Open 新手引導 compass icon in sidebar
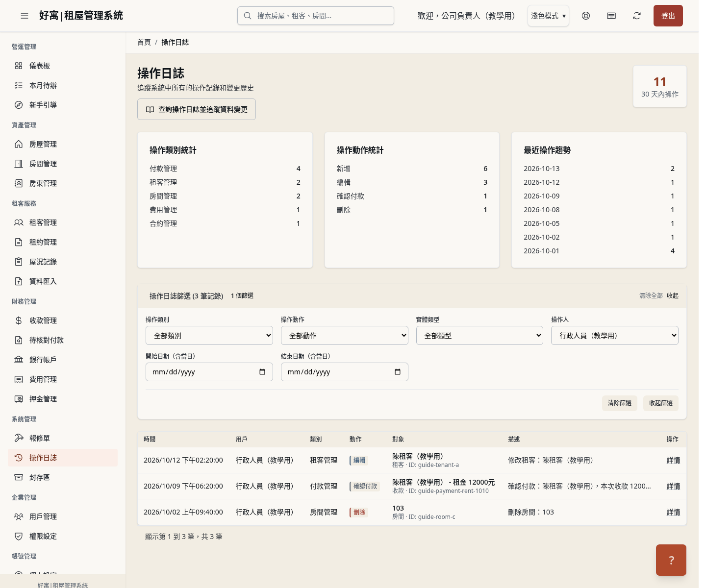 19,105
